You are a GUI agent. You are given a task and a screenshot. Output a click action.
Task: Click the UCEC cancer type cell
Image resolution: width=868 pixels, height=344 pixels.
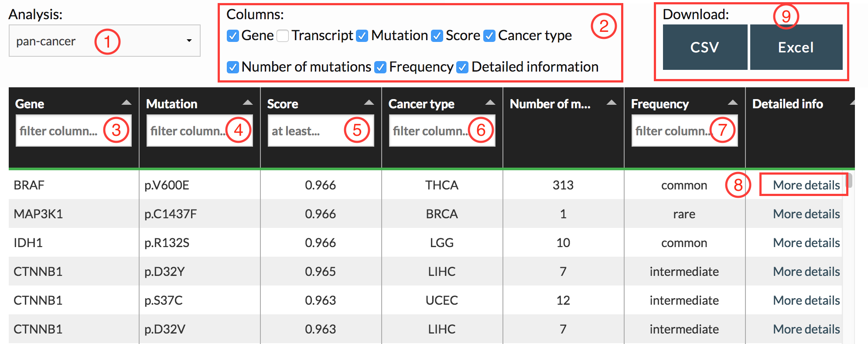(x=442, y=300)
